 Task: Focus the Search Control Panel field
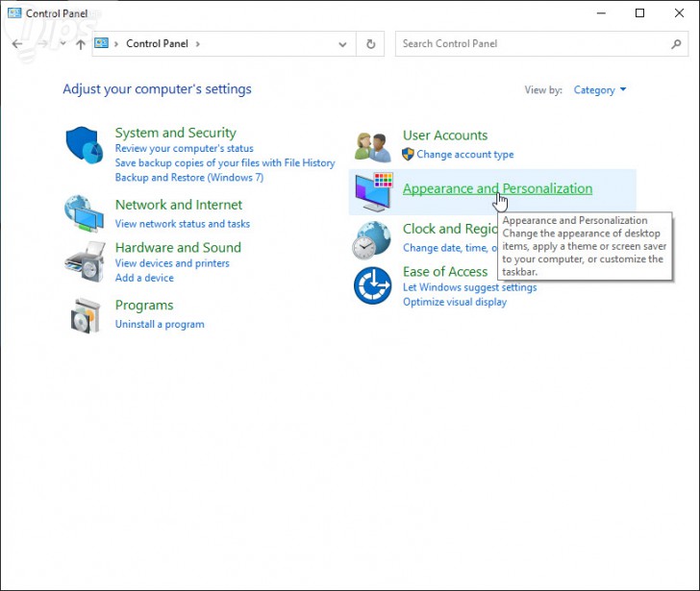coord(541,43)
